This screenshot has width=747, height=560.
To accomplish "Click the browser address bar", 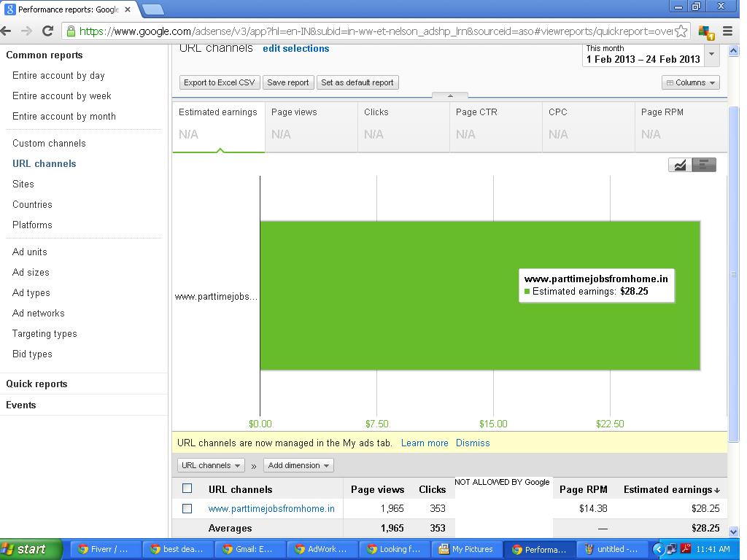I will tap(375, 31).
